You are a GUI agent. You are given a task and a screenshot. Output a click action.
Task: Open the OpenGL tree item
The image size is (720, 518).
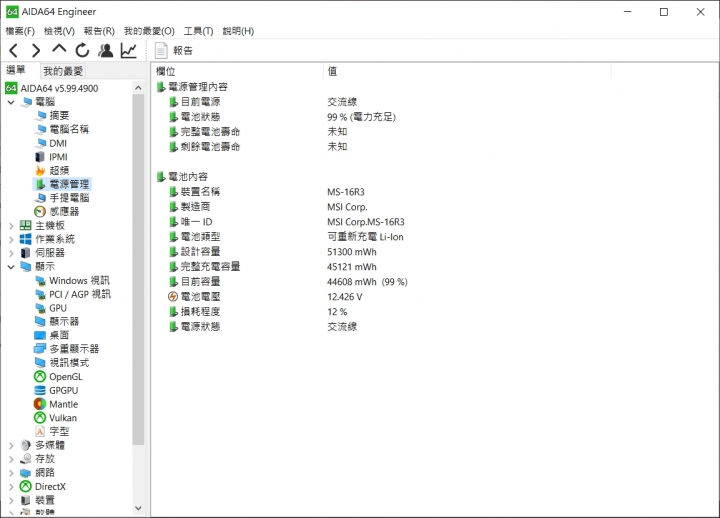66,377
